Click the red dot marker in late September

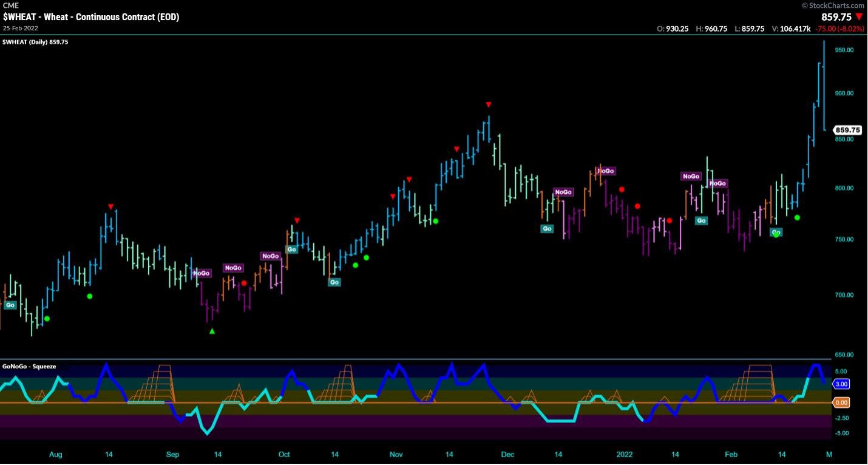tap(244, 283)
